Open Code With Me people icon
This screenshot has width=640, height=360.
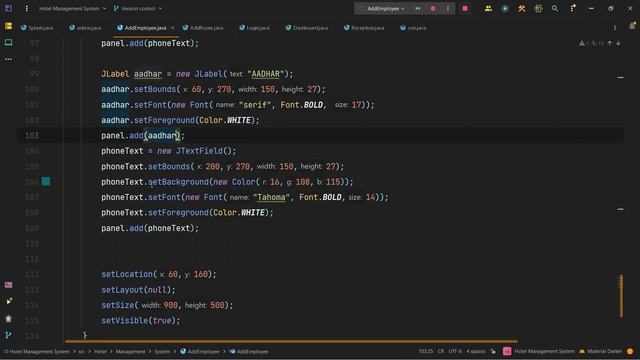click(x=488, y=9)
